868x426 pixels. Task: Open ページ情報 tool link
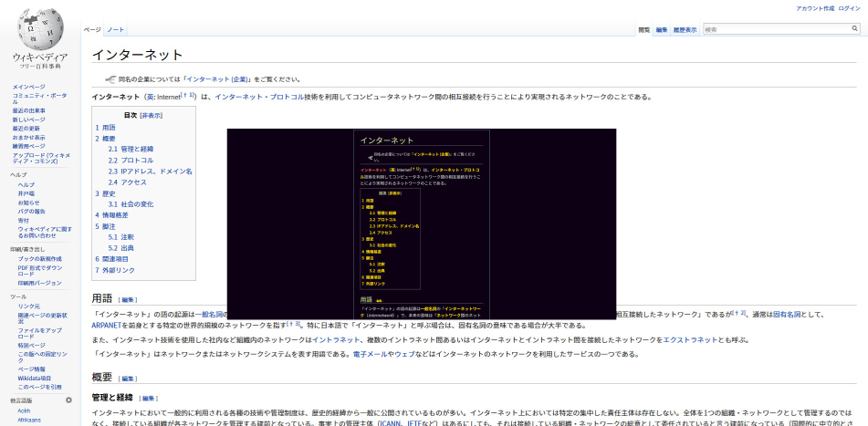31,369
